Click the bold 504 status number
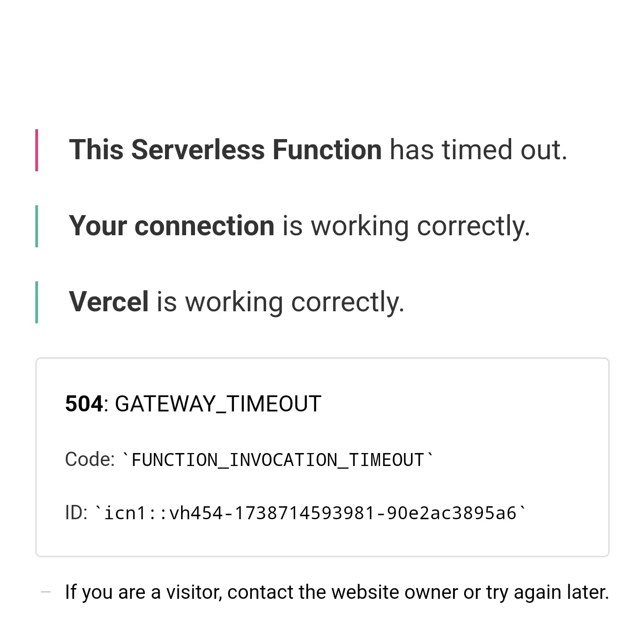Screen dimensions: 644x644 click(x=84, y=404)
